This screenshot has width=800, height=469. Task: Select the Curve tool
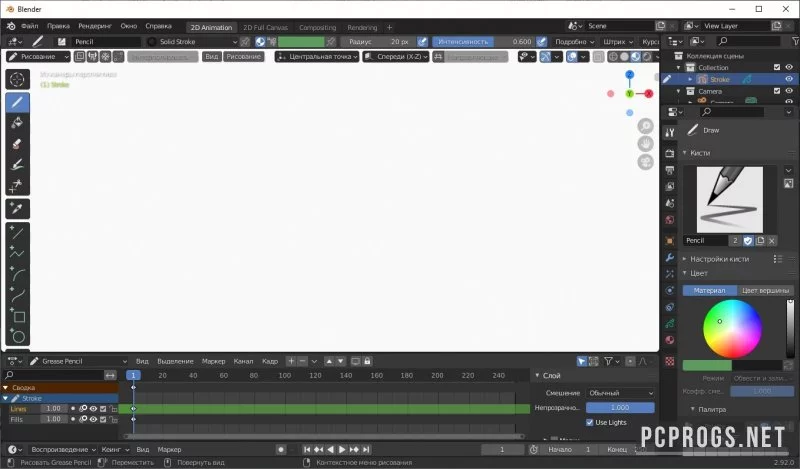[x=17, y=295]
